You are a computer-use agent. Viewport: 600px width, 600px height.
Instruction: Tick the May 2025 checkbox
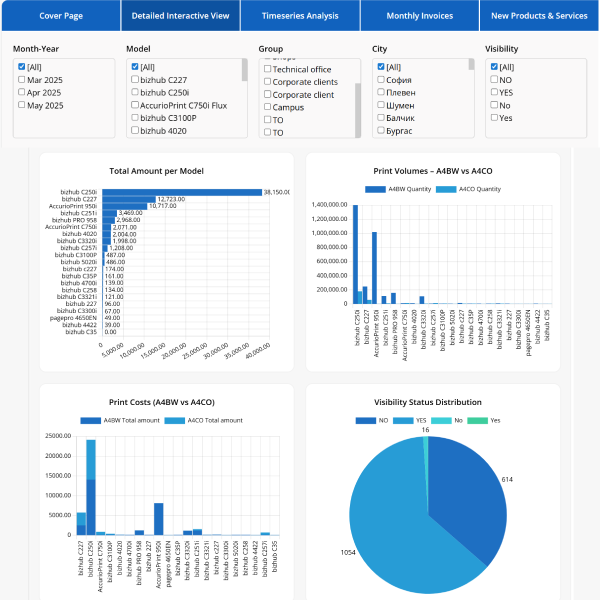(x=22, y=105)
